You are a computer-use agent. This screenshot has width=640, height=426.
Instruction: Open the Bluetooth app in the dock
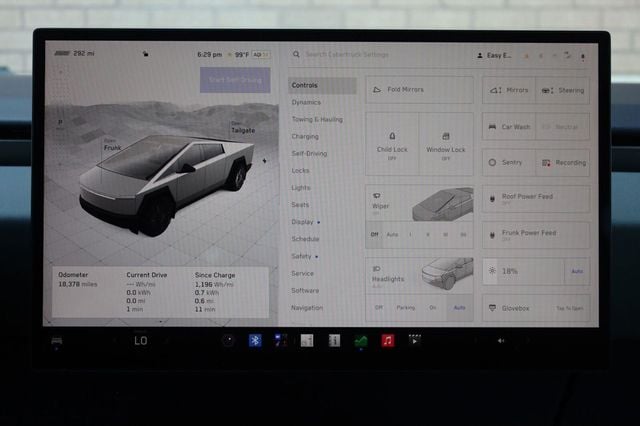(255, 340)
